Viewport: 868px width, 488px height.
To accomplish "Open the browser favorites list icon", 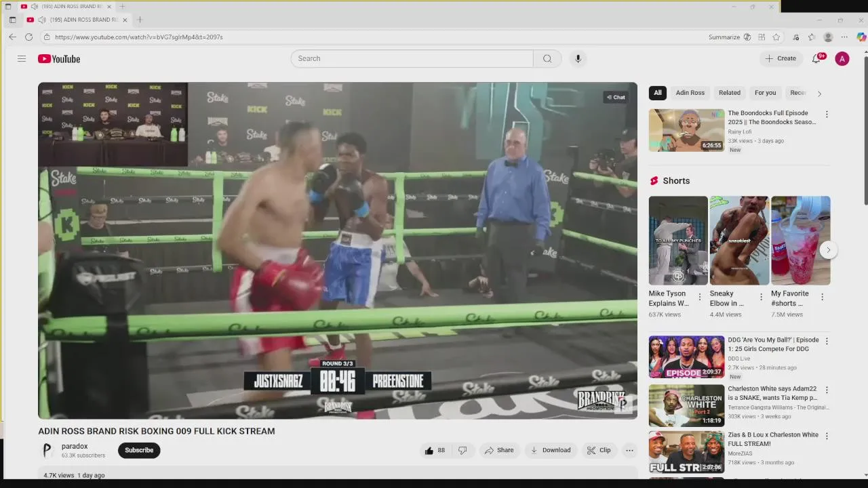I will (812, 37).
